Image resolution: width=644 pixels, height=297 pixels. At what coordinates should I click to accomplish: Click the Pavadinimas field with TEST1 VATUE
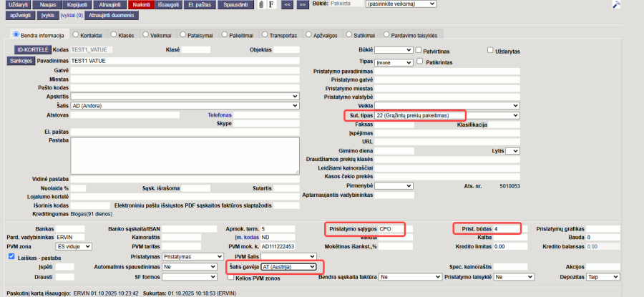coord(185,60)
